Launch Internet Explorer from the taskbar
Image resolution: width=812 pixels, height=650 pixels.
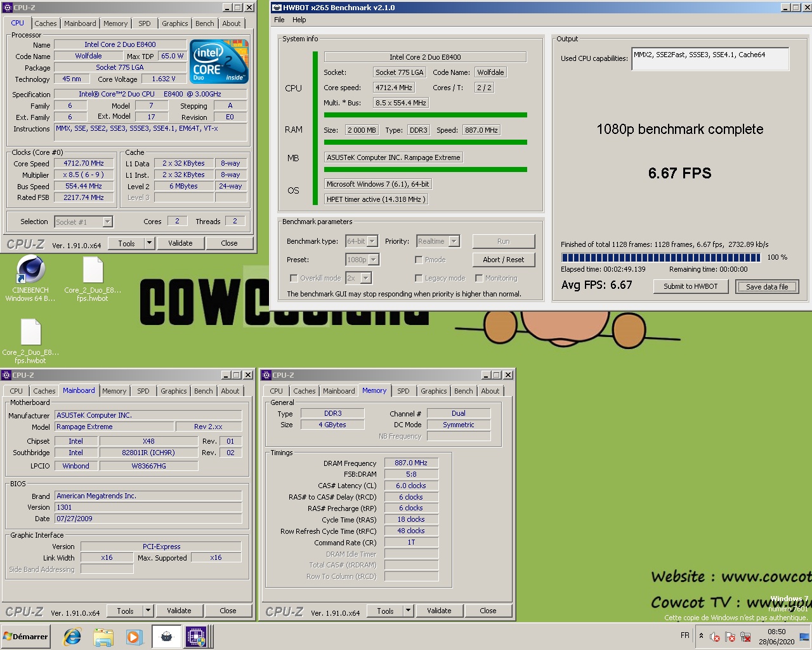coord(72,637)
